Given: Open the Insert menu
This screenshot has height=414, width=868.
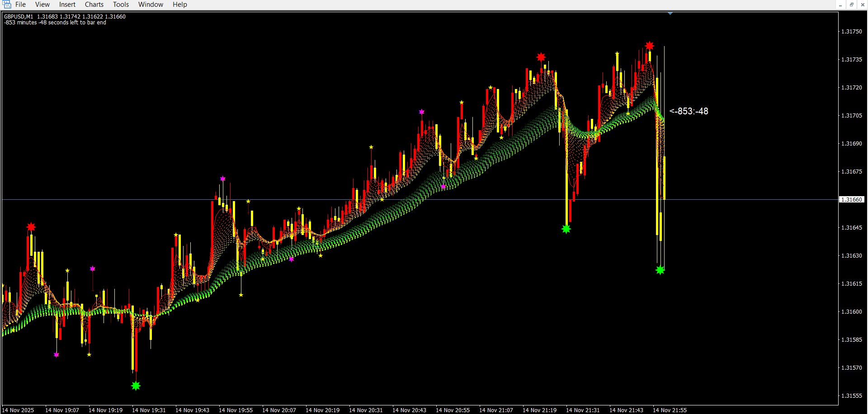Looking at the screenshot, I should point(67,5).
